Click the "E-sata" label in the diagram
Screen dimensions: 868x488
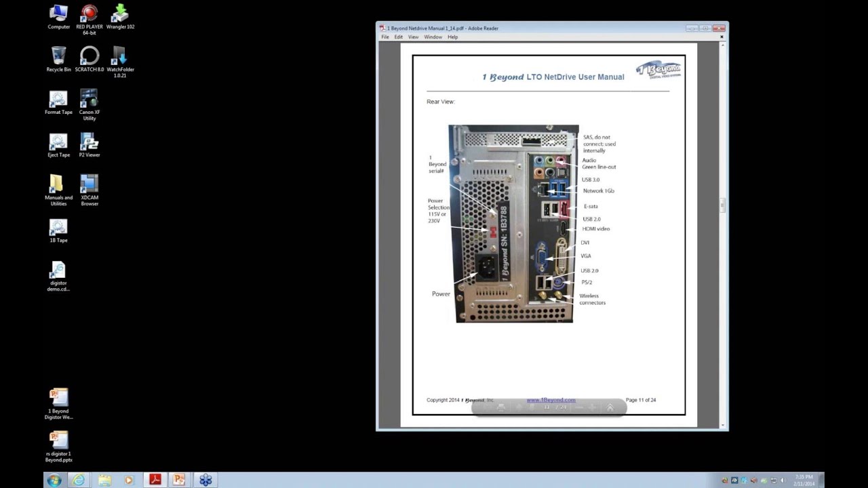pos(591,207)
